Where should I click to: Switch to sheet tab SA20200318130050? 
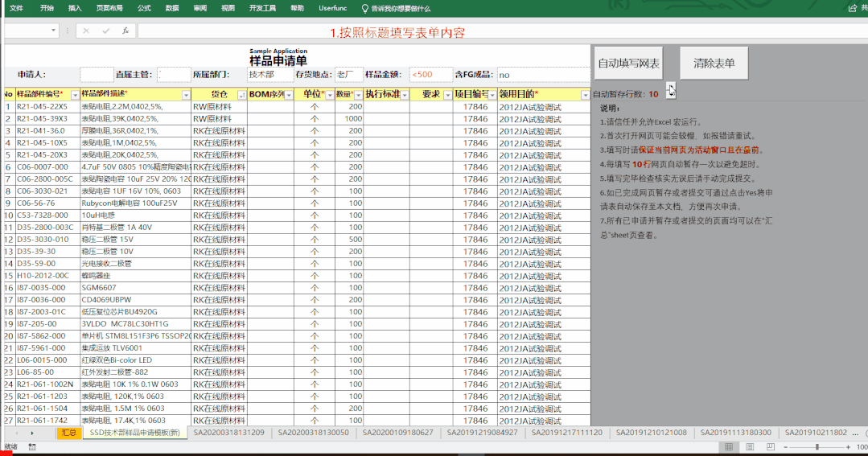coord(313,433)
